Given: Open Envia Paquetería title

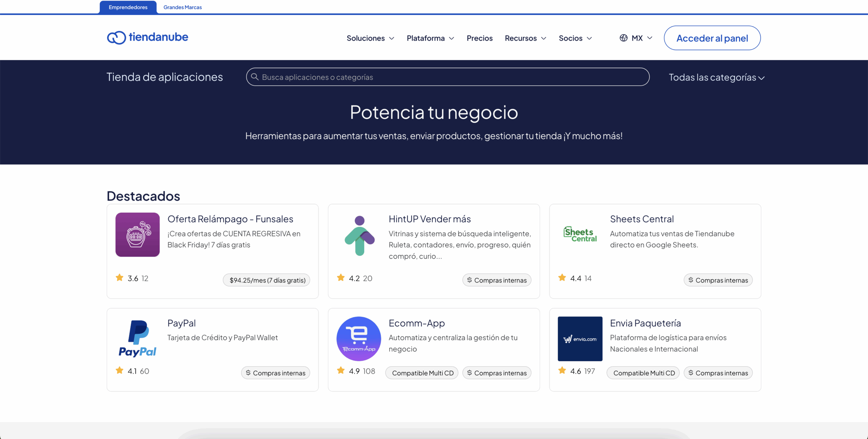Looking at the screenshot, I should pyautogui.click(x=645, y=323).
